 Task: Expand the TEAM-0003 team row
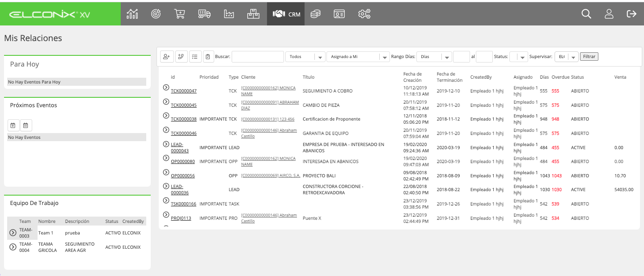point(13,233)
